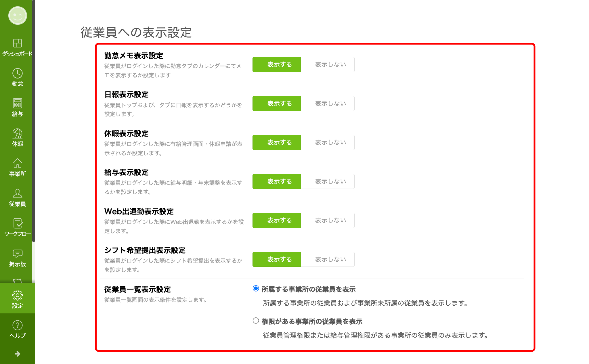Click the profile avatar at the top left
Image resolution: width=589 pixels, height=364 pixels.
pyautogui.click(x=17, y=16)
